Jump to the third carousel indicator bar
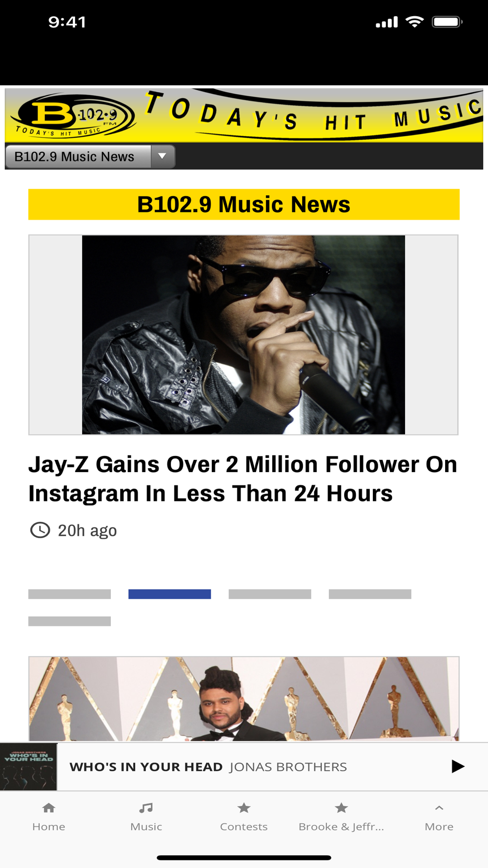 [x=270, y=594]
